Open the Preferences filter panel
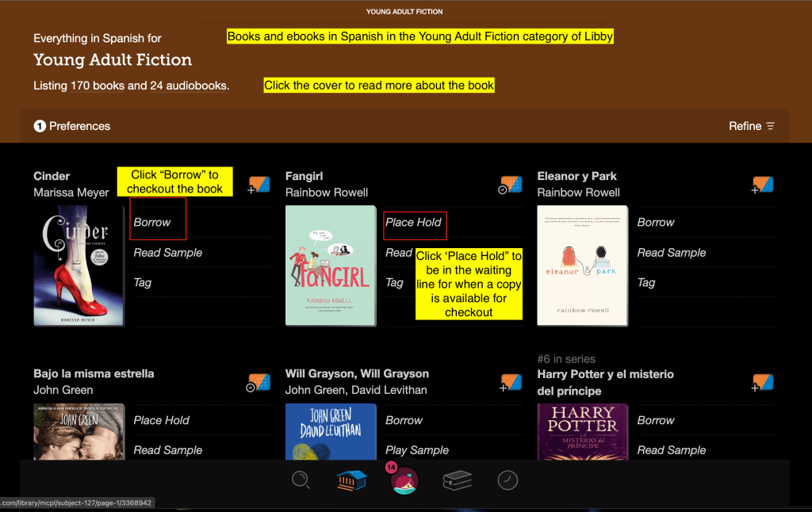The width and height of the screenshot is (812, 512). coord(72,126)
